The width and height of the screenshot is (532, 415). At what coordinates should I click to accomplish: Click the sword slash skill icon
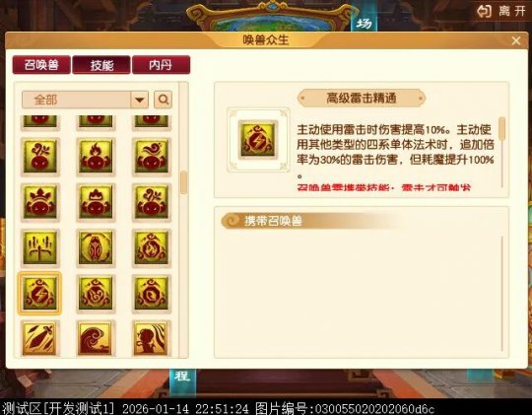[x=39, y=338]
